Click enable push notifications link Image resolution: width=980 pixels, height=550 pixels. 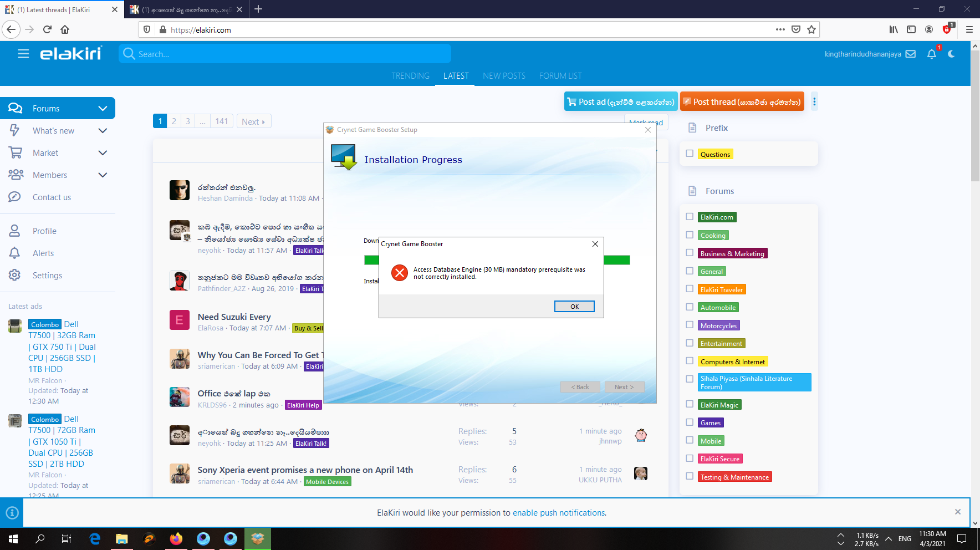(x=559, y=513)
